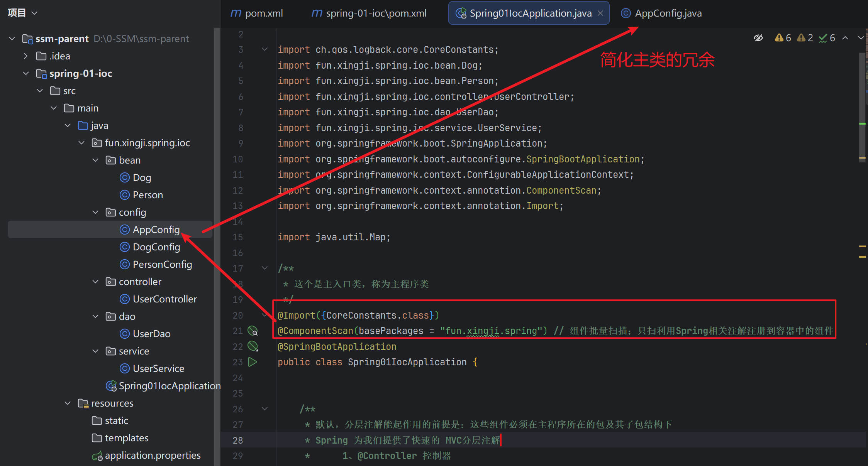Click the gutter icon beside @SpringBootApplication
This screenshot has width=868, height=466.
[x=253, y=346]
